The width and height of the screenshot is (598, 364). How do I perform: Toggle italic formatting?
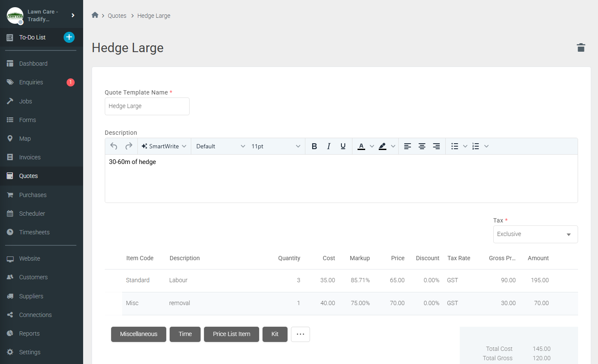(x=329, y=146)
